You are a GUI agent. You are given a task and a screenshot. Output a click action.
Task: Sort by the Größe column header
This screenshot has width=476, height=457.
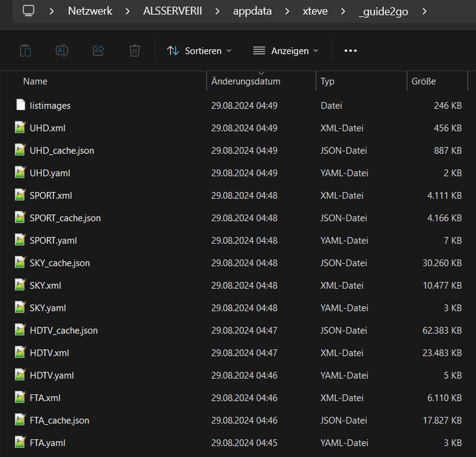tap(424, 81)
